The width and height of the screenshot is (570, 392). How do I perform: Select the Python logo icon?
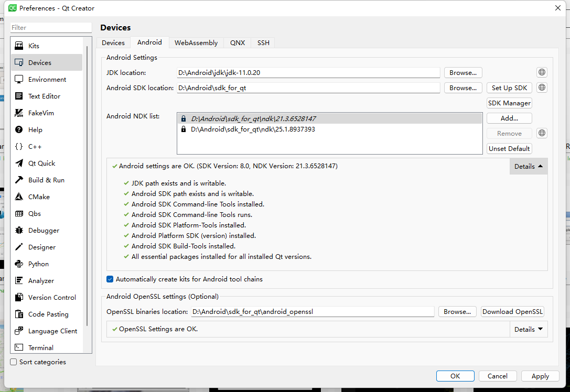[x=19, y=264]
